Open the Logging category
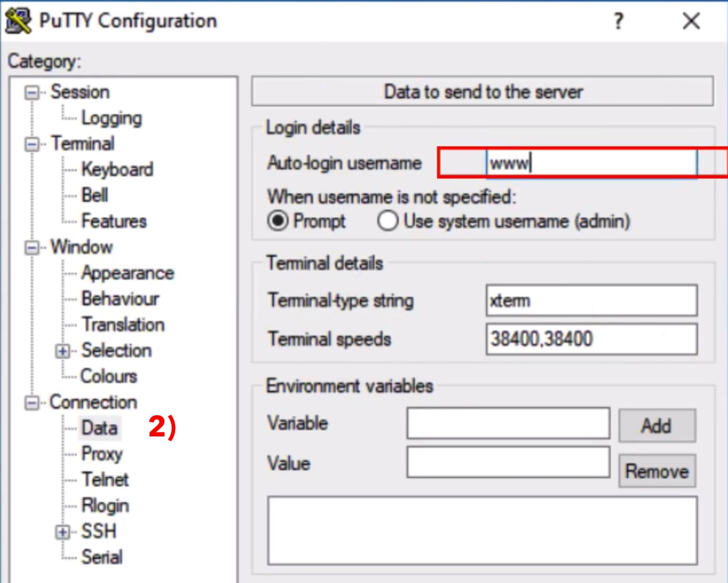This screenshot has width=728, height=583. tap(112, 118)
